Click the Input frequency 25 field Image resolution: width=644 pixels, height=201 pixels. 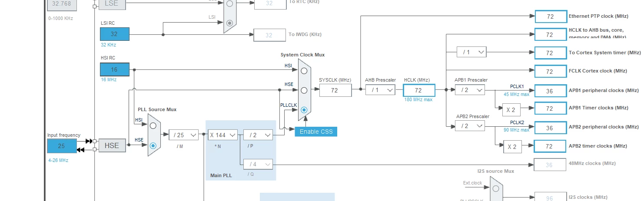(62, 146)
